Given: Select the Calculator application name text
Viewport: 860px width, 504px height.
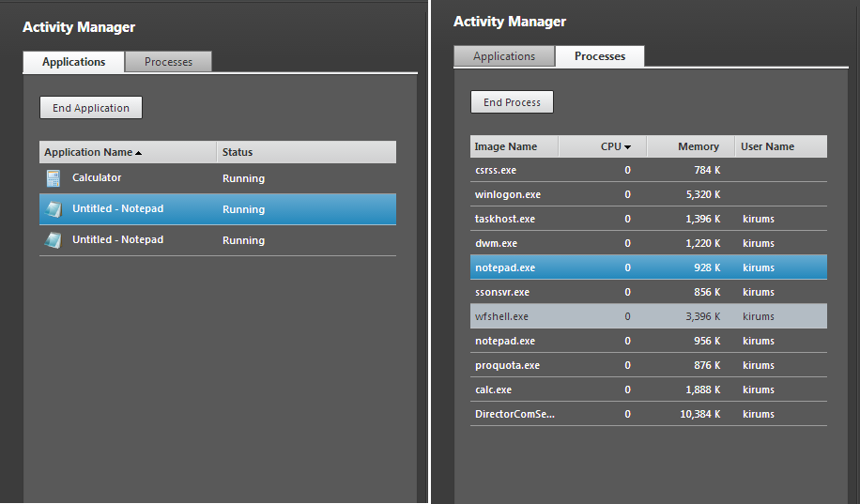Looking at the screenshot, I should pyautogui.click(x=97, y=177).
